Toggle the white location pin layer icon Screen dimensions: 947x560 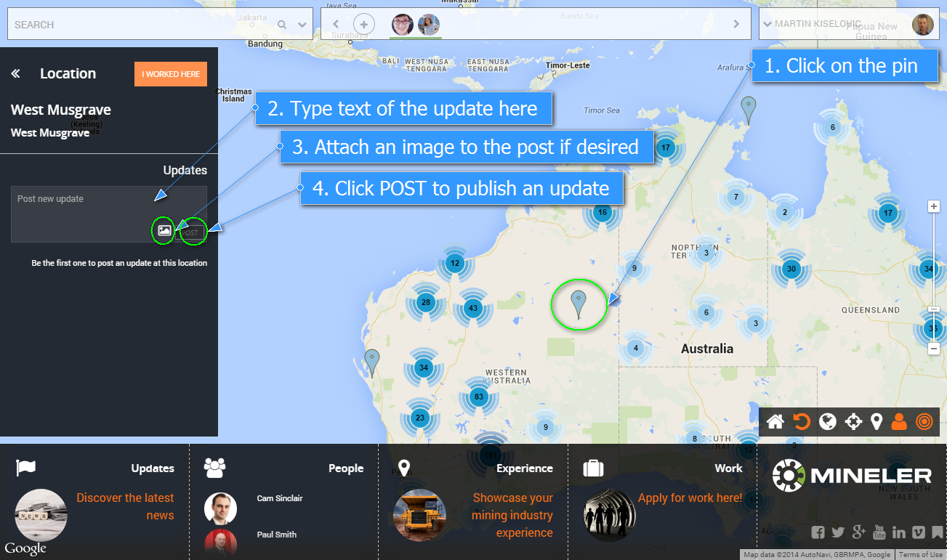coord(877,421)
